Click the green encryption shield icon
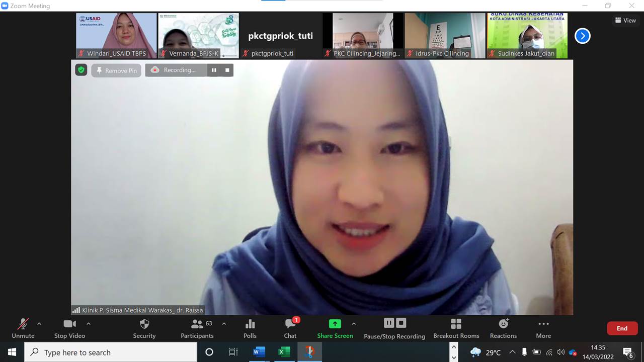 pyautogui.click(x=81, y=70)
